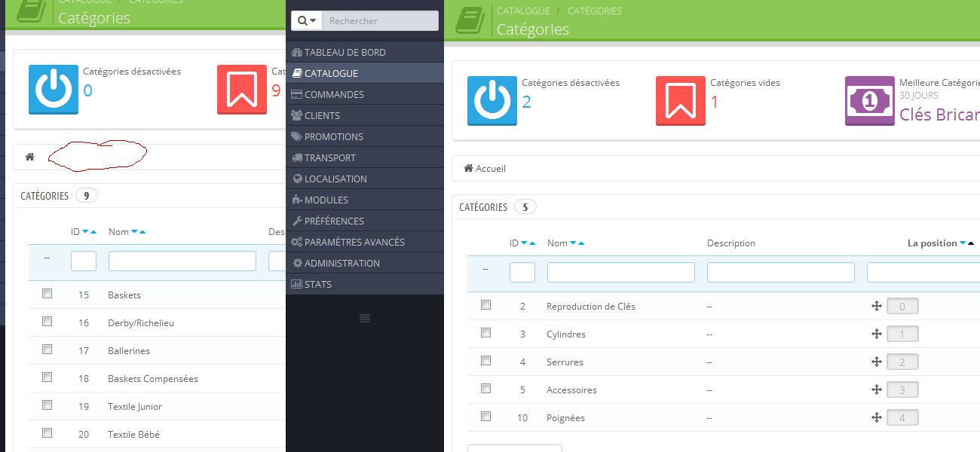
Task: Click the move handle for Reproduction de Clés
Action: (x=877, y=307)
